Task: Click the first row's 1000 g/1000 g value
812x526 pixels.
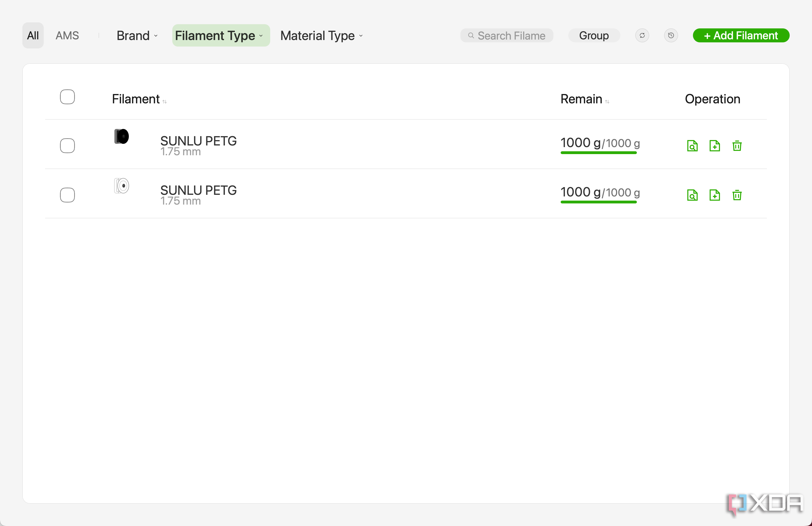Action: coord(600,143)
